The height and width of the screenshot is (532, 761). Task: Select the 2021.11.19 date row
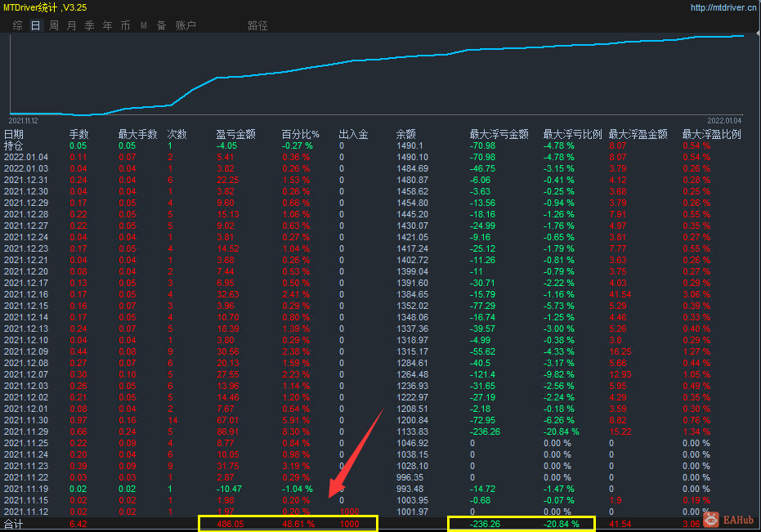click(x=26, y=490)
